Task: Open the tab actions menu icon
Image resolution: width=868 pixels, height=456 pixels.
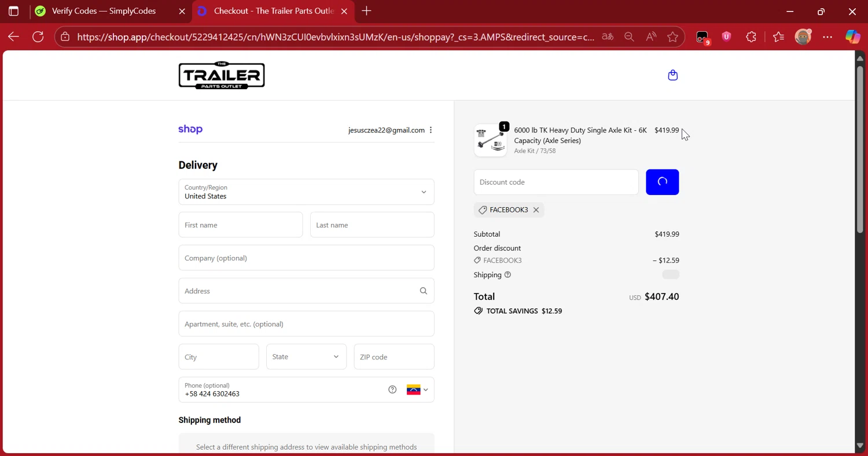Action: 13,11
